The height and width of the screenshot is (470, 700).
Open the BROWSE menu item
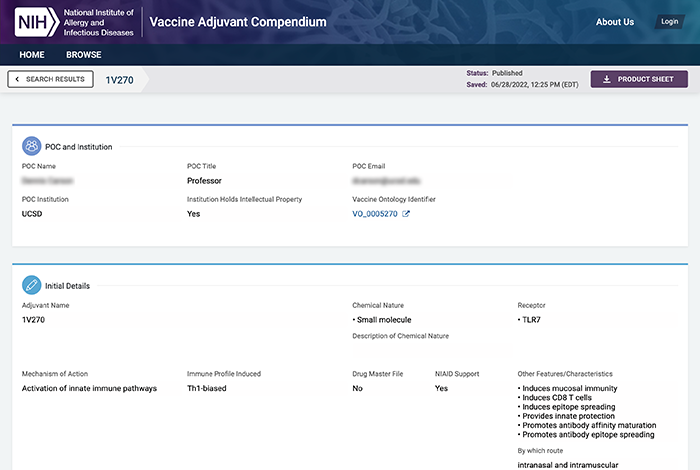tap(84, 54)
